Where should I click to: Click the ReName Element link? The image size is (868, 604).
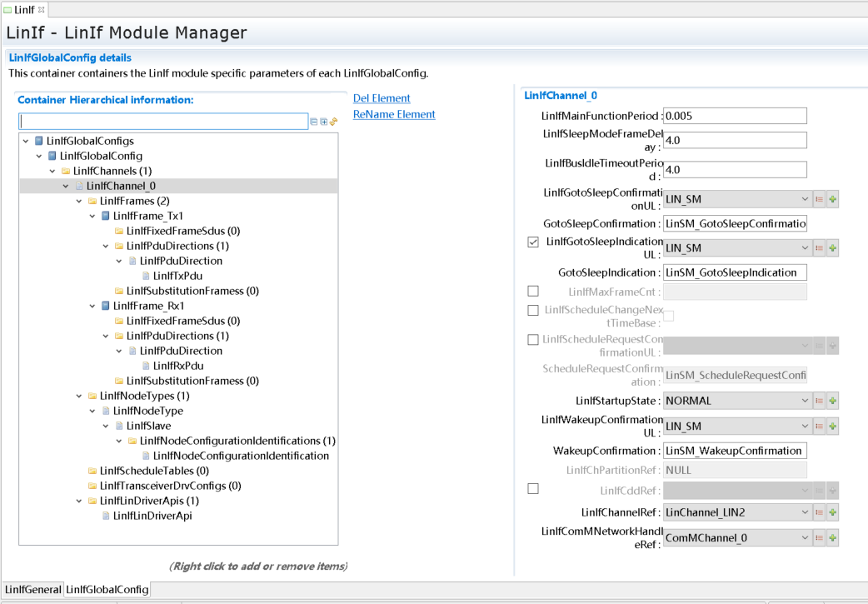click(x=394, y=114)
